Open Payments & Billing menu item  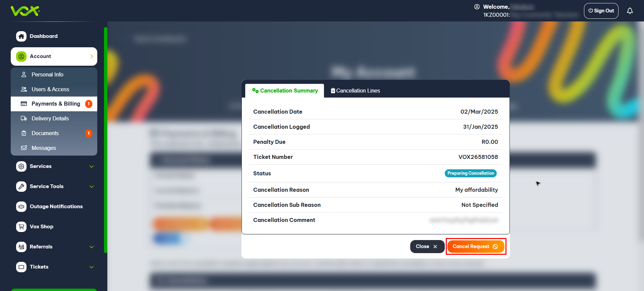tap(56, 104)
